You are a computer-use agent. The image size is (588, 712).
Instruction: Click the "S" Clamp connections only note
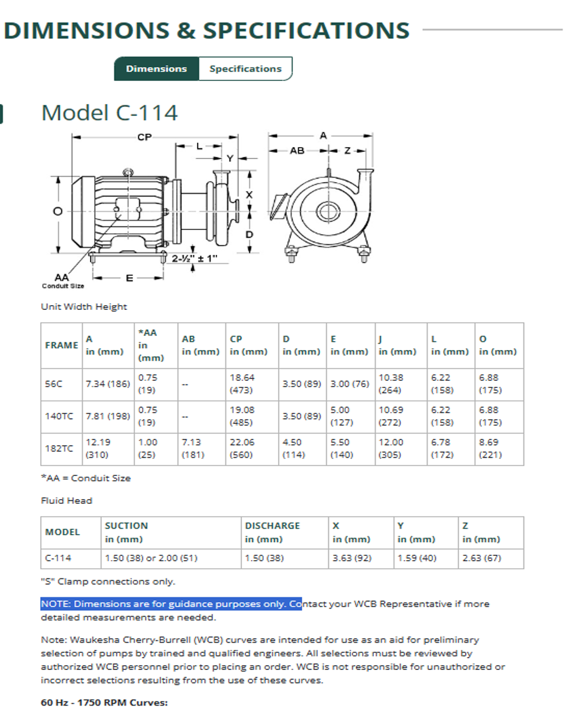(108, 581)
